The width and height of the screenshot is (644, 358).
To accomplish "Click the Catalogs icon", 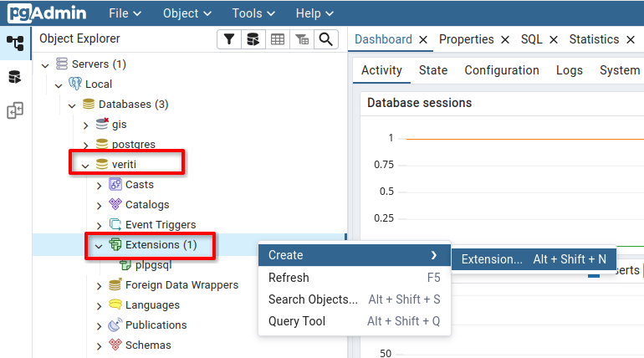I will (x=115, y=203).
